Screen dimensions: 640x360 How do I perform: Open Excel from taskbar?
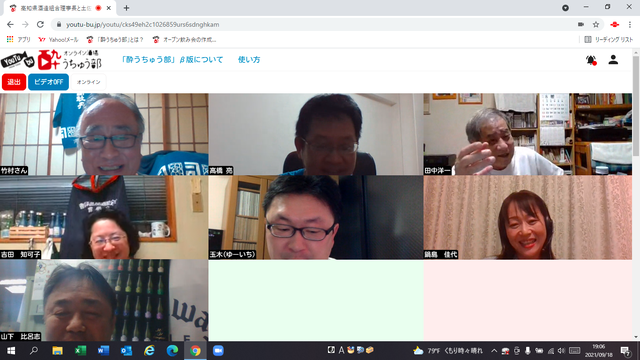pyautogui.click(x=80, y=351)
